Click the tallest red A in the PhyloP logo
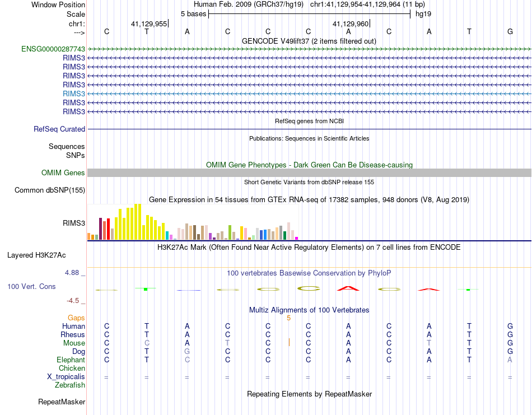Screen dimensions: 532x415 pyautogui.click(x=348, y=288)
